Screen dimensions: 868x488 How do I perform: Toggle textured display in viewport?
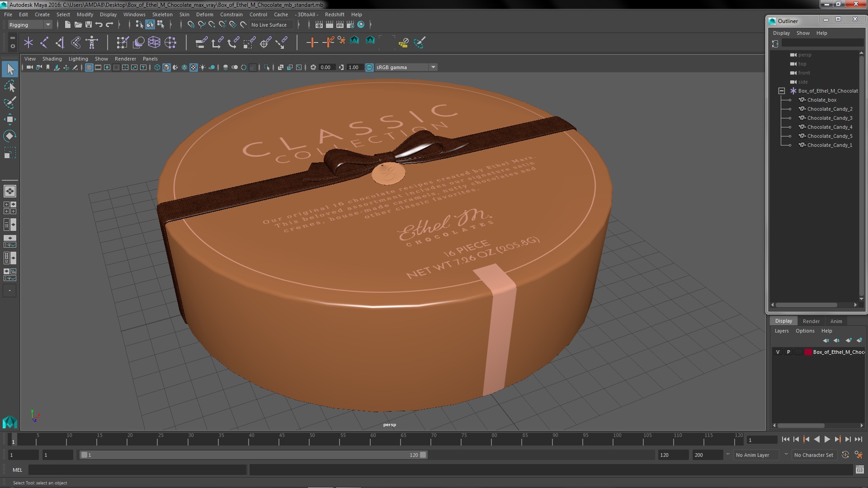pyautogui.click(x=193, y=67)
